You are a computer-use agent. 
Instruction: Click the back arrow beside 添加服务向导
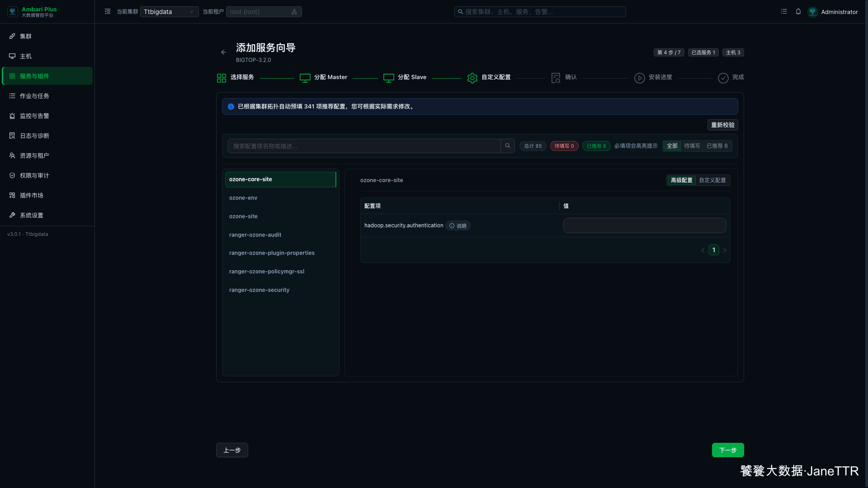click(223, 52)
